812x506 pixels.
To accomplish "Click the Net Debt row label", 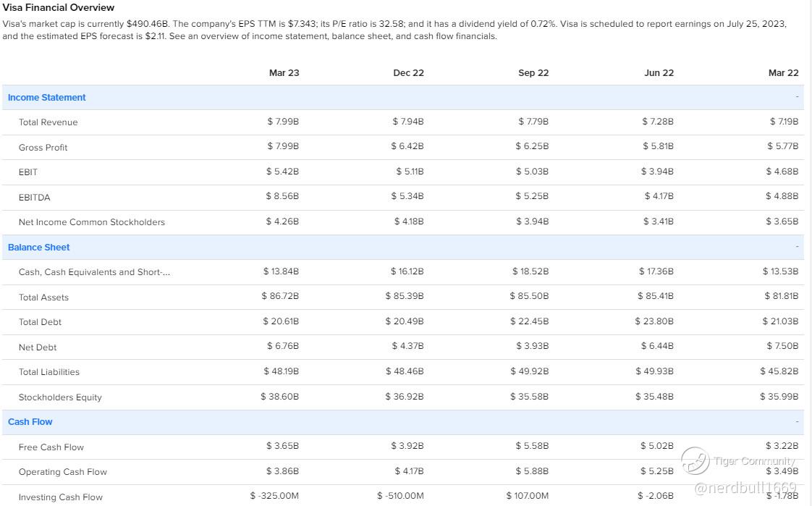I will [x=38, y=347].
